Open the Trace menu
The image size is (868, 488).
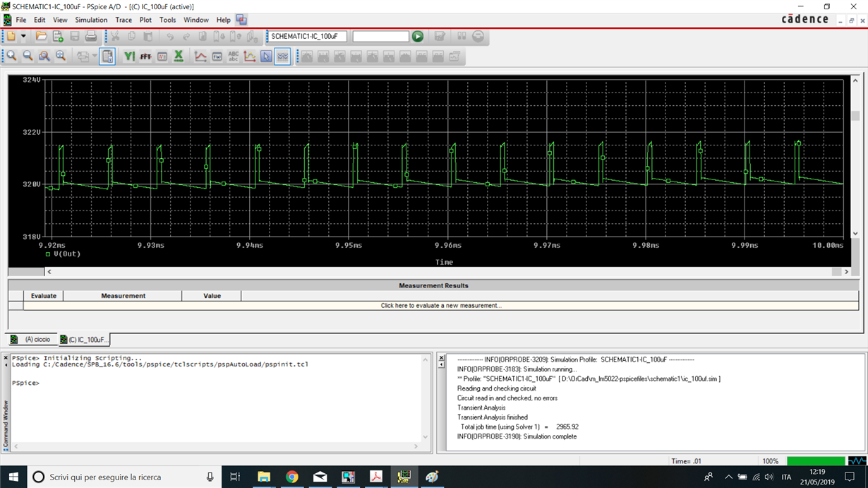pos(123,20)
